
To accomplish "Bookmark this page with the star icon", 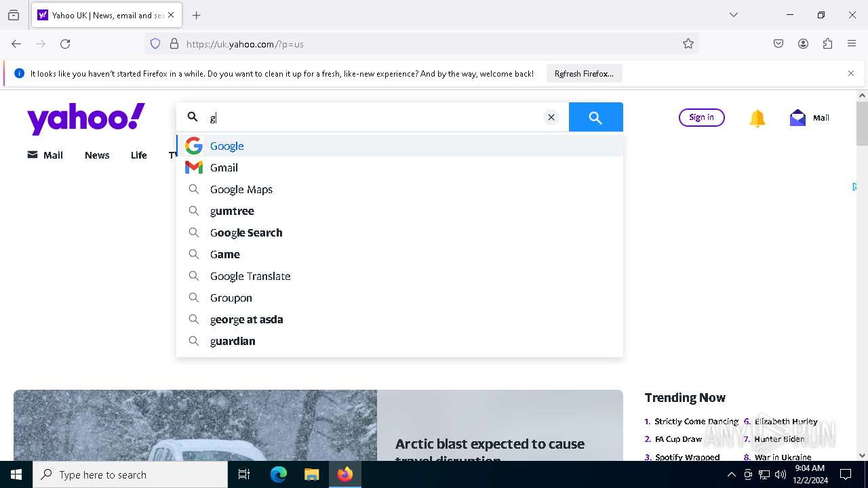I will click(688, 44).
